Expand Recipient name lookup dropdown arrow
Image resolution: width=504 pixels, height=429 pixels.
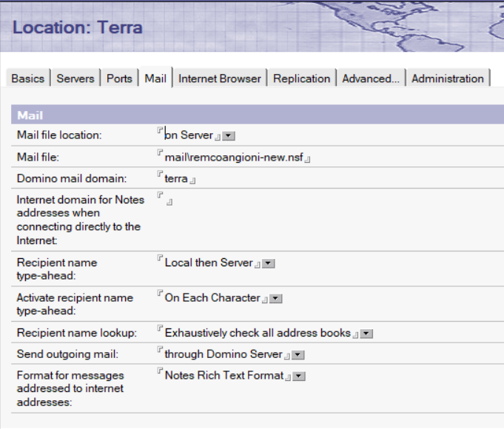click(x=366, y=334)
